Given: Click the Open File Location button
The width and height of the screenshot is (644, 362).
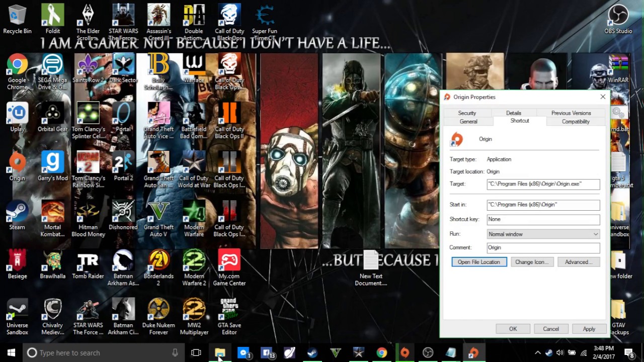Looking at the screenshot, I should 479,262.
